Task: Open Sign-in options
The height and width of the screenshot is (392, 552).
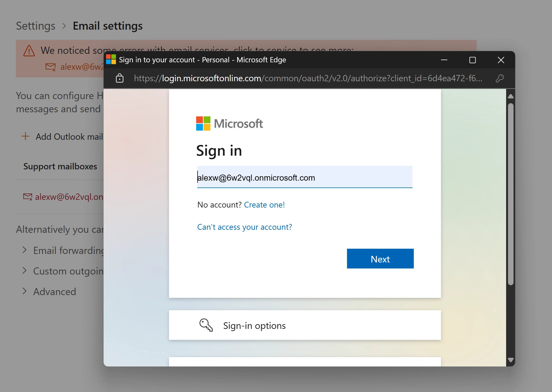Action: (305, 325)
